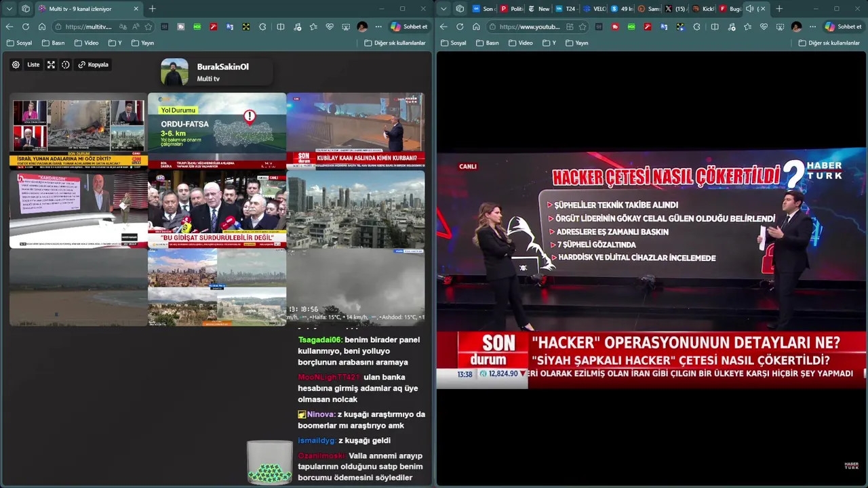
Task: Click translate icon in multitv address bar
Action: coord(123,26)
